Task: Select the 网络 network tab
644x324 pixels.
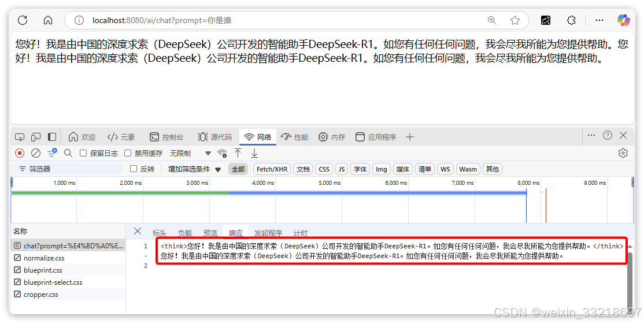Action: point(258,137)
